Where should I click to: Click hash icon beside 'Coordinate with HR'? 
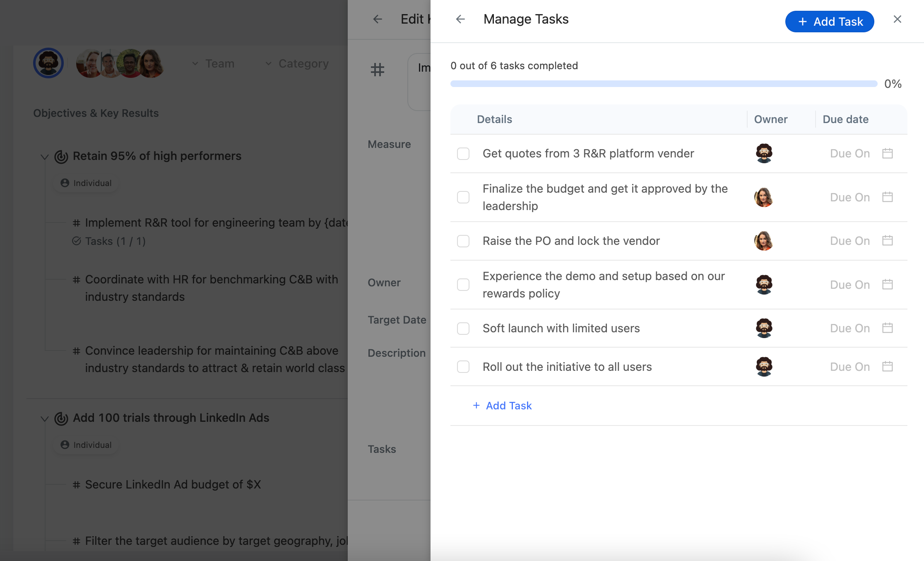click(x=76, y=280)
